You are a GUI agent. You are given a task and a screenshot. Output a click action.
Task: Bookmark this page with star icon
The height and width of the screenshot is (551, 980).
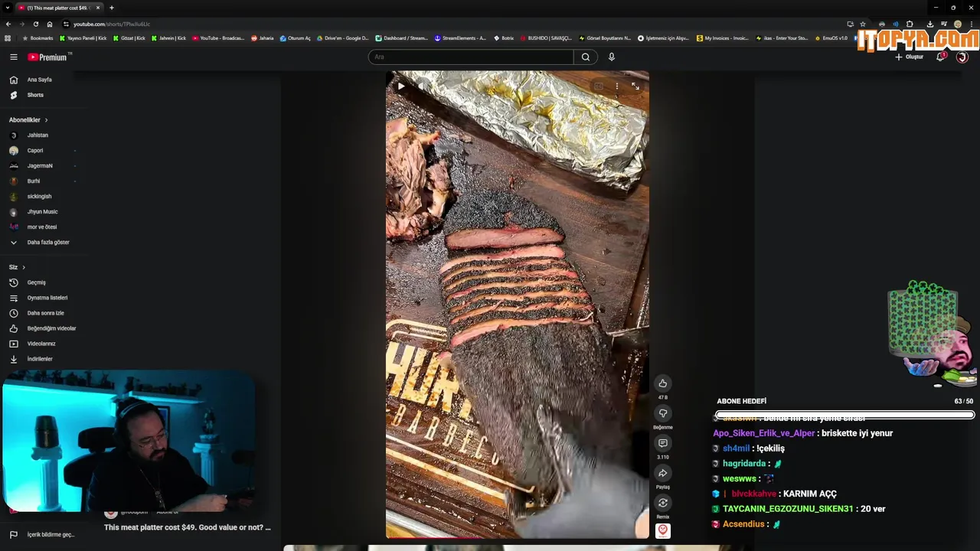pyautogui.click(x=863, y=24)
